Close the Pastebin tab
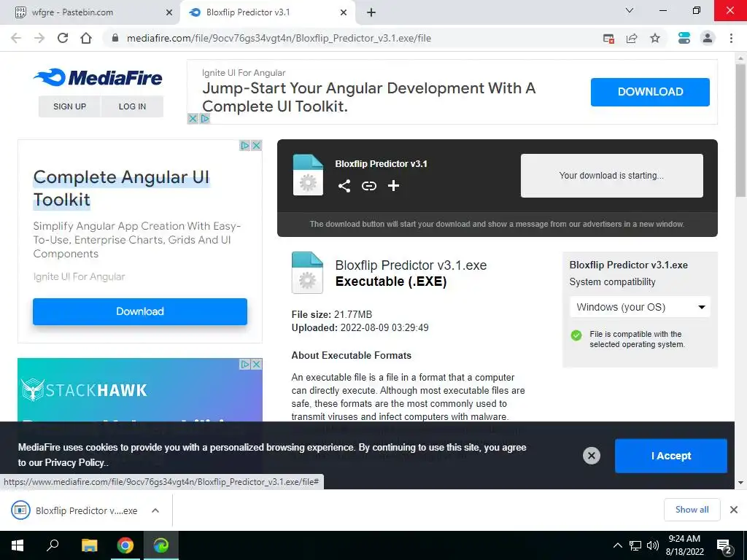747x560 pixels. (x=169, y=13)
